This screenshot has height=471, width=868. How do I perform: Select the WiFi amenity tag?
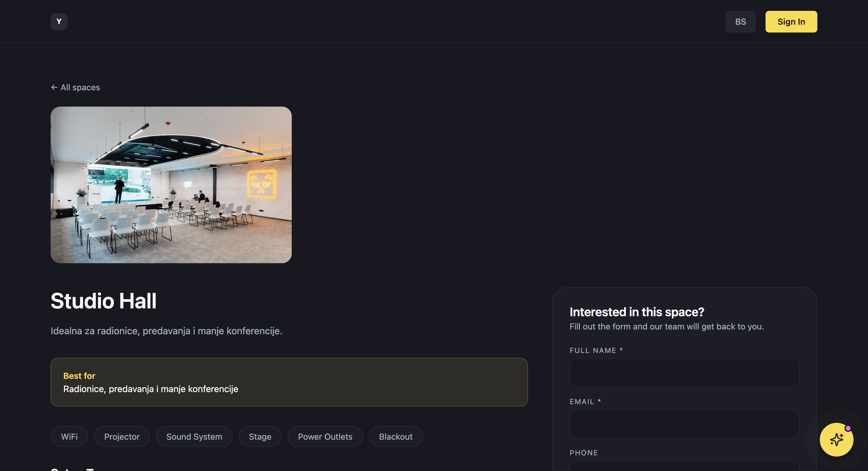[x=69, y=436]
